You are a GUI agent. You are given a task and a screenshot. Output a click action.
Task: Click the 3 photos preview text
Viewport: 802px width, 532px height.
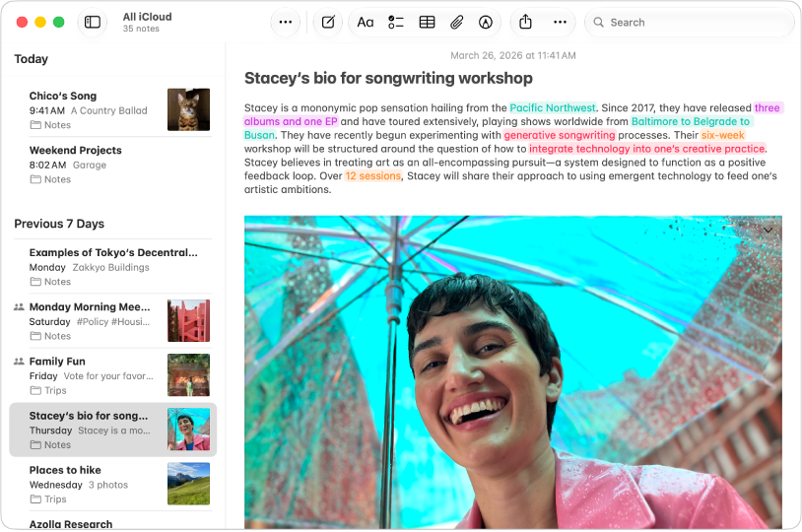108,485
